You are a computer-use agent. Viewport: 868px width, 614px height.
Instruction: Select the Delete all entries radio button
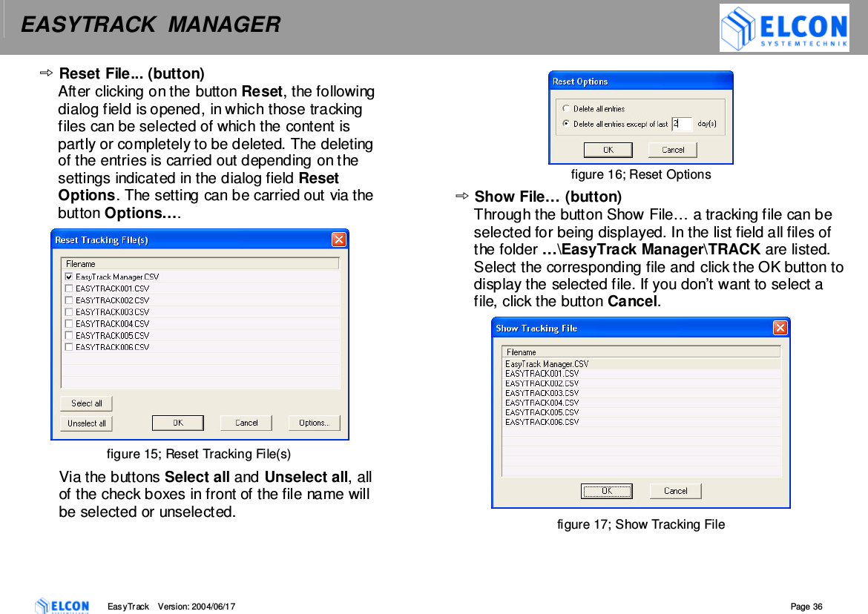(x=566, y=108)
